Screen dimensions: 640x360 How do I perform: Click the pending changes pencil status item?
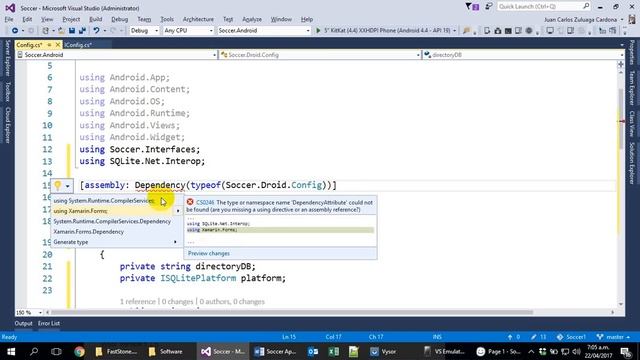[x=539, y=337]
